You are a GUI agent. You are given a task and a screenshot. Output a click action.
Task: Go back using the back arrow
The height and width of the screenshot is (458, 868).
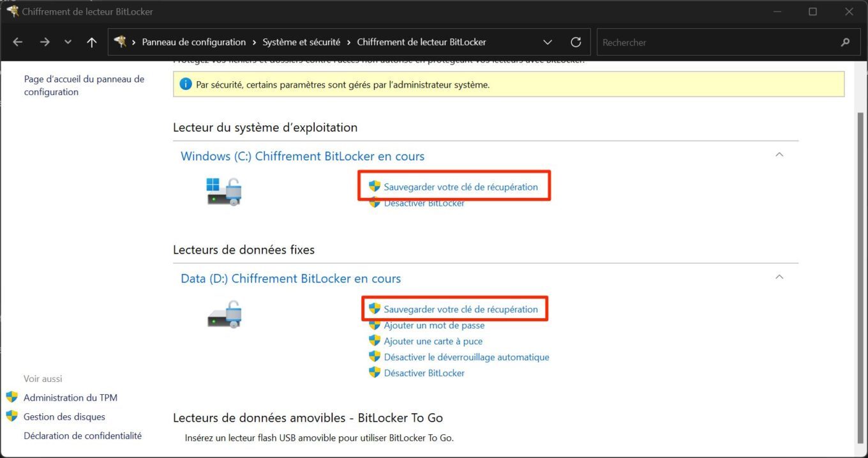(18, 42)
